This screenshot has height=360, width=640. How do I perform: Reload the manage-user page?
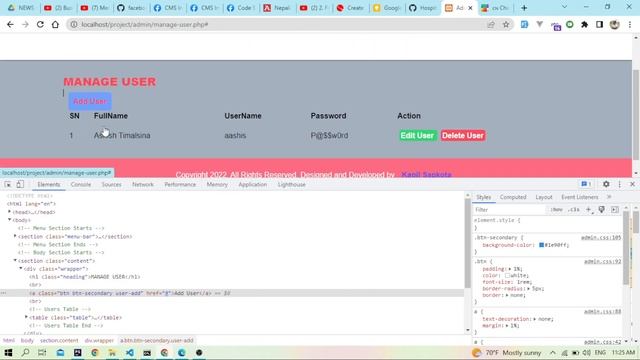[40, 24]
